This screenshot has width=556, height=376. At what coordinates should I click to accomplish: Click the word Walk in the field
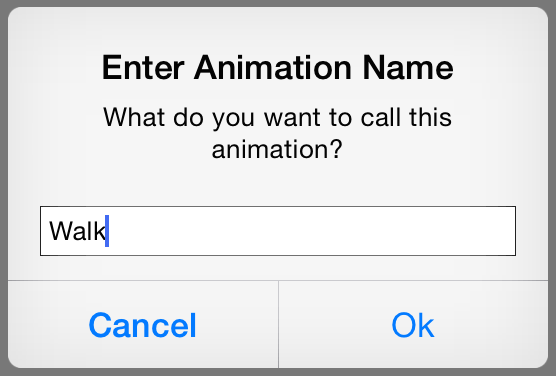[x=77, y=231]
